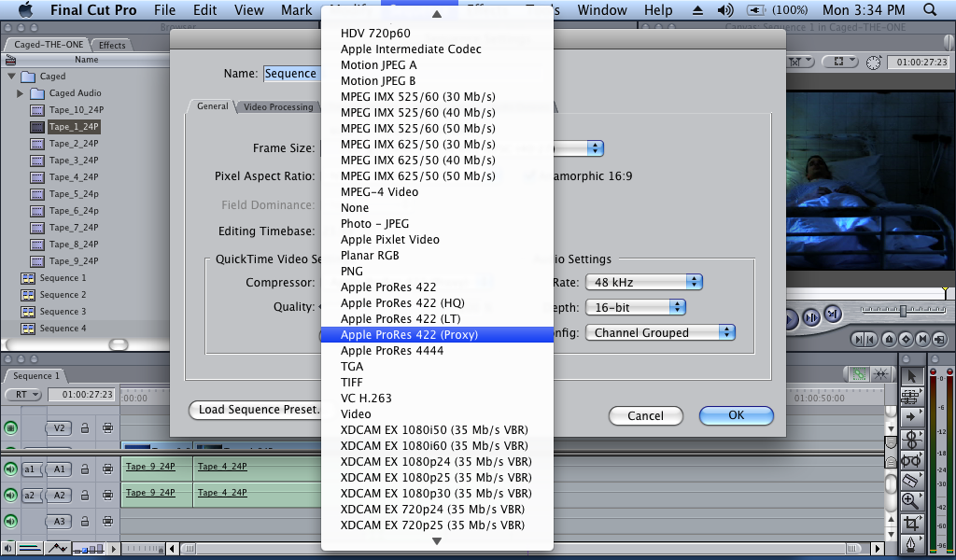Image resolution: width=956 pixels, height=560 pixels.
Task: Toggle snapping in the timeline
Action: click(x=880, y=374)
